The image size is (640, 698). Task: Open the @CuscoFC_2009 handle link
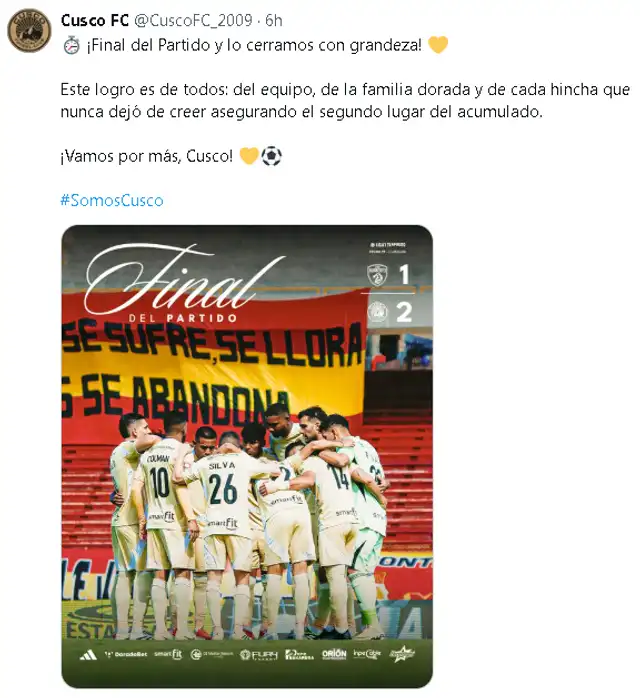[x=193, y=20]
